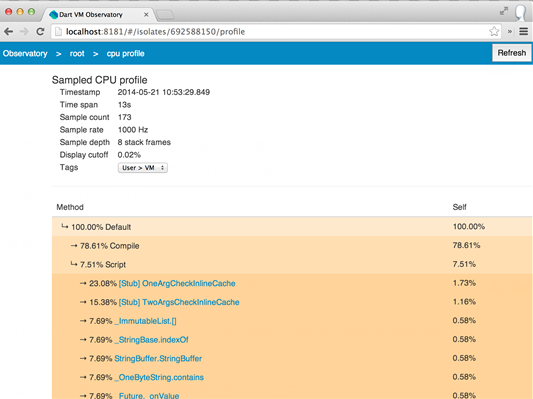Click Self value 100.00% in Default row

pyautogui.click(x=469, y=226)
